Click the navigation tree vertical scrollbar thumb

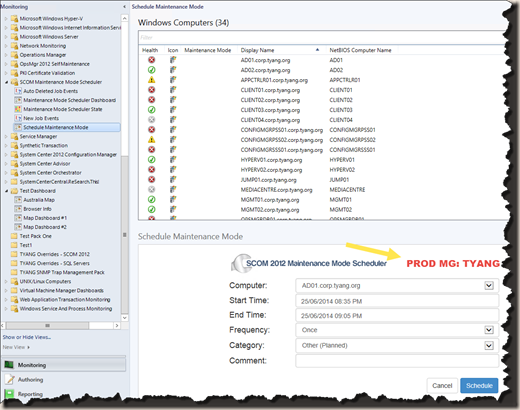pos(125,235)
